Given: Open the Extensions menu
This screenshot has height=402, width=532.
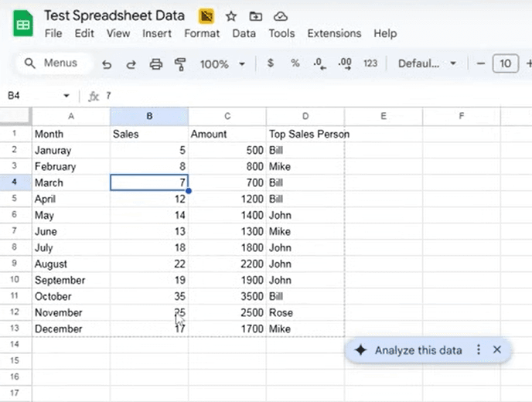Looking at the screenshot, I should (x=334, y=33).
